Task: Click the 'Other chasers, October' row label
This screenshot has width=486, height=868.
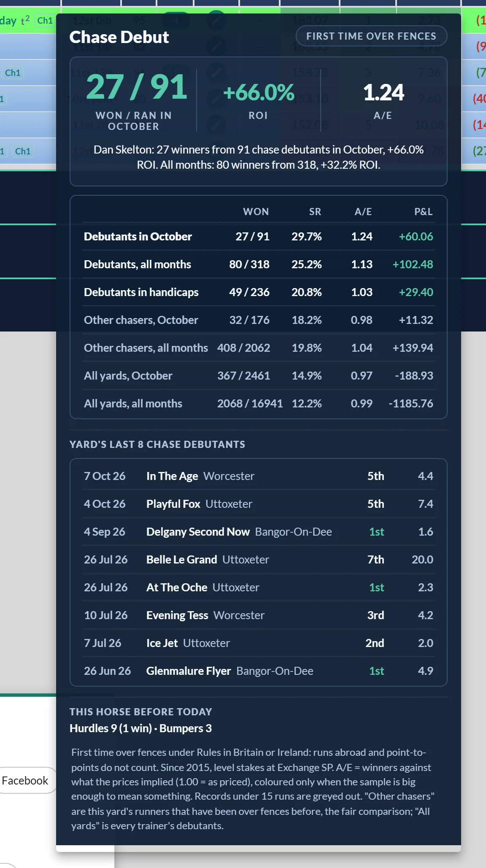Action: pyautogui.click(x=141, y=320)
